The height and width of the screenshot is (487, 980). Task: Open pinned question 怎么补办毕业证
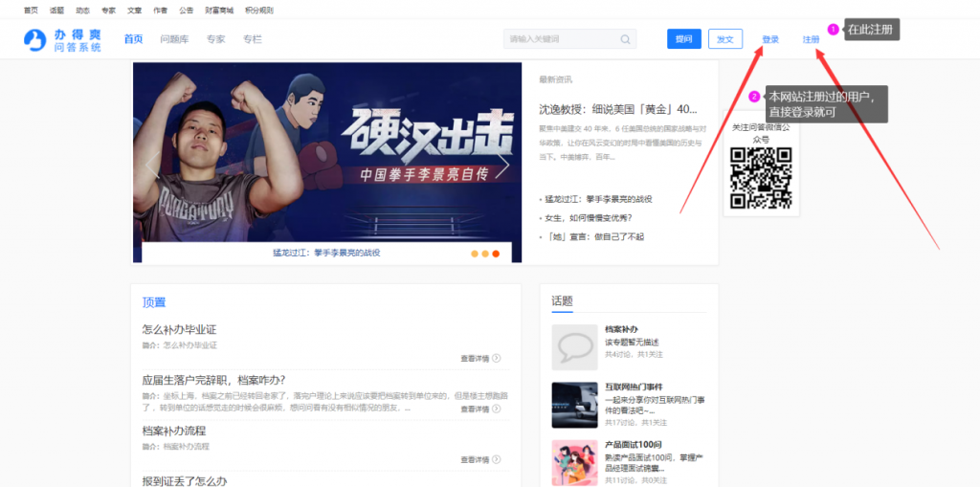179,329
